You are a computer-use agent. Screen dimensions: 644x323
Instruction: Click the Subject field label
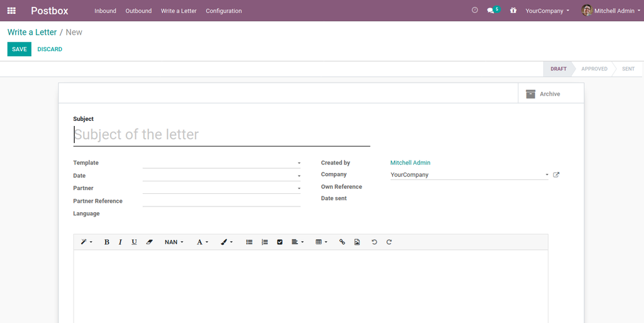tap(84, 119)
